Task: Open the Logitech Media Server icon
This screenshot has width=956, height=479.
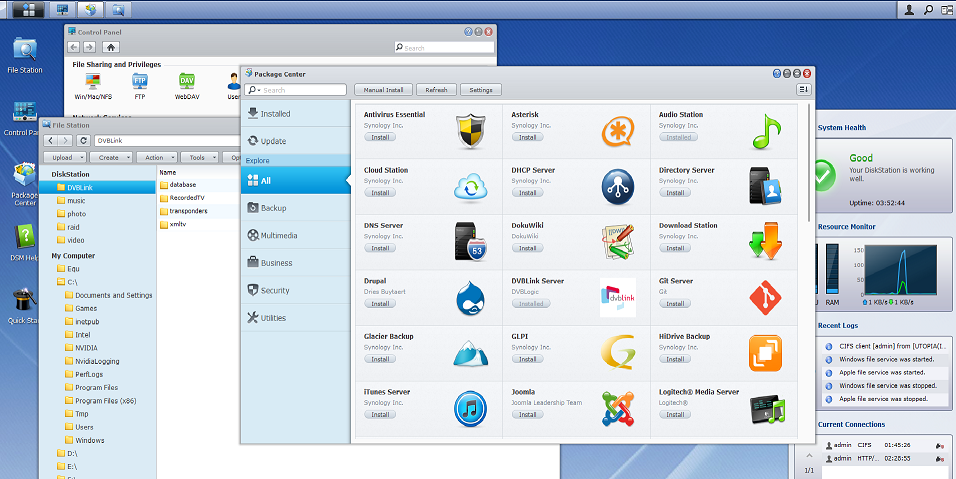Action: [766, 410]
